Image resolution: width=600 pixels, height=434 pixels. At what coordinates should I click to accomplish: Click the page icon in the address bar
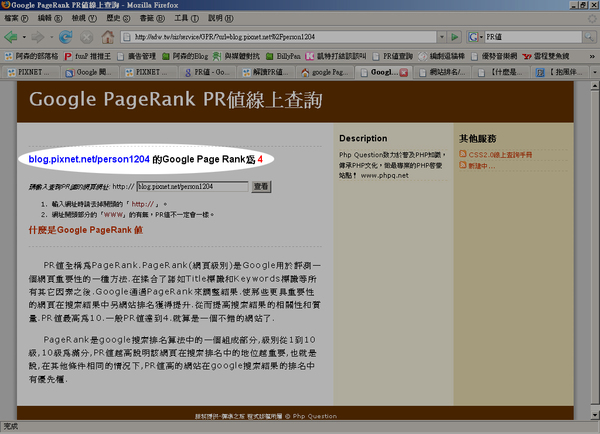coord(127,37)
